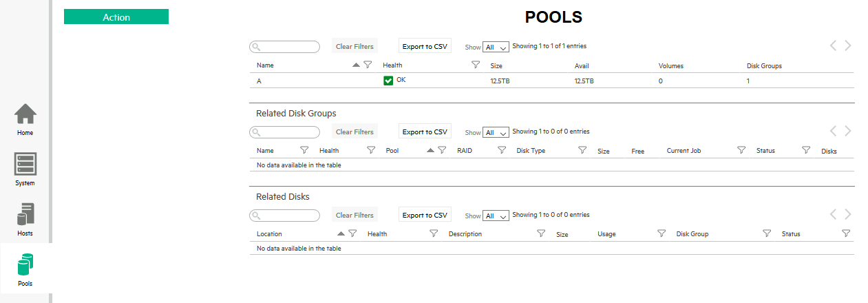This screenshot has height=303, width=868.
Task: Sort Pools by Size column header
Action: pos(496,66)
